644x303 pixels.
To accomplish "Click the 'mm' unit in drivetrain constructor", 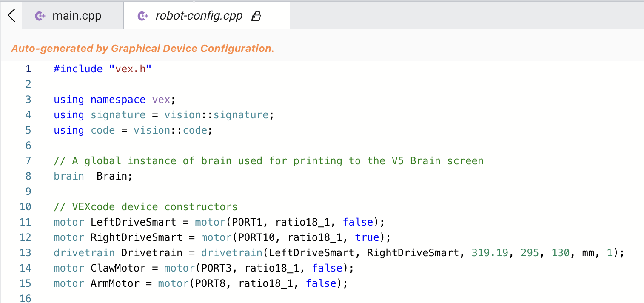I will pyautogui.click(x=588, y=253).
